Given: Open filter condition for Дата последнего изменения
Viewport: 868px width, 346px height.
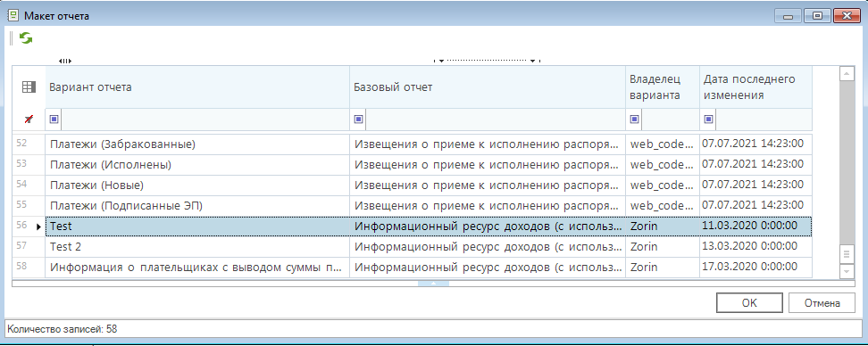Looking at the screenshot, I should [x=708, y=119].
